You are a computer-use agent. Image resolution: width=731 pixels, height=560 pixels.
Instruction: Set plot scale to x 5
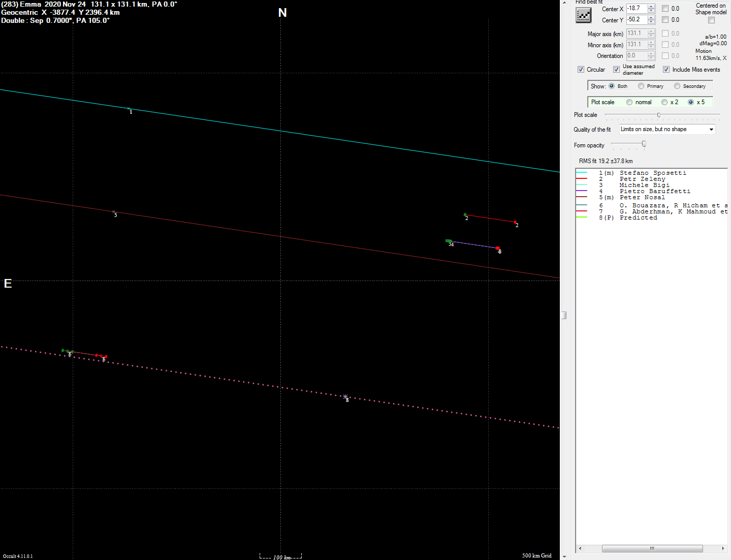point(691,102)
